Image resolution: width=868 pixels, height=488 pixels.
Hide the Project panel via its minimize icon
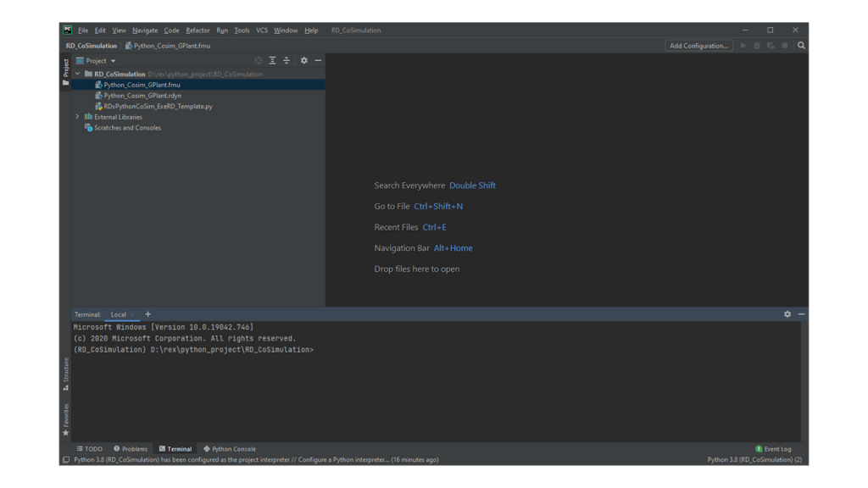tap(319, 60)
